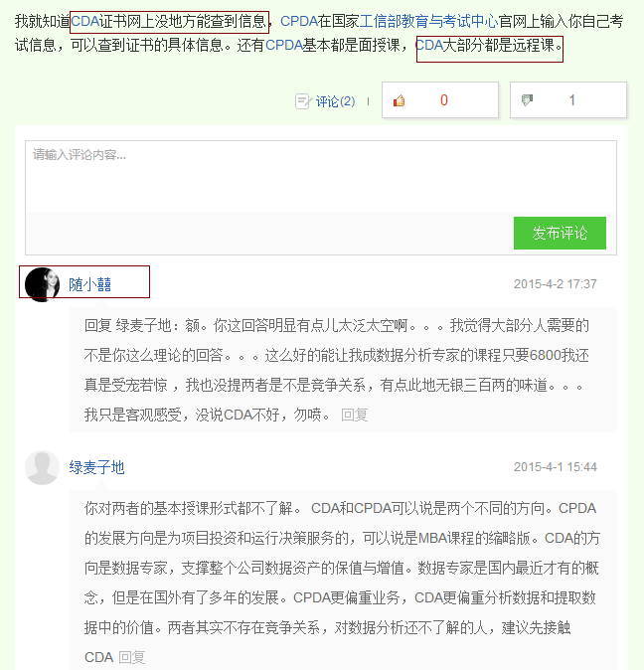Open the 评论(2) comments link
The image size is (644, 670).
[335, 101]
